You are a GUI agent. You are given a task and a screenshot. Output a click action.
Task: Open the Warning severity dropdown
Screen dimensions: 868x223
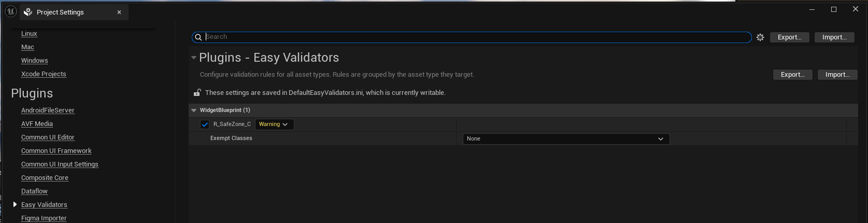pyautogui.click(x=274, y=124)
